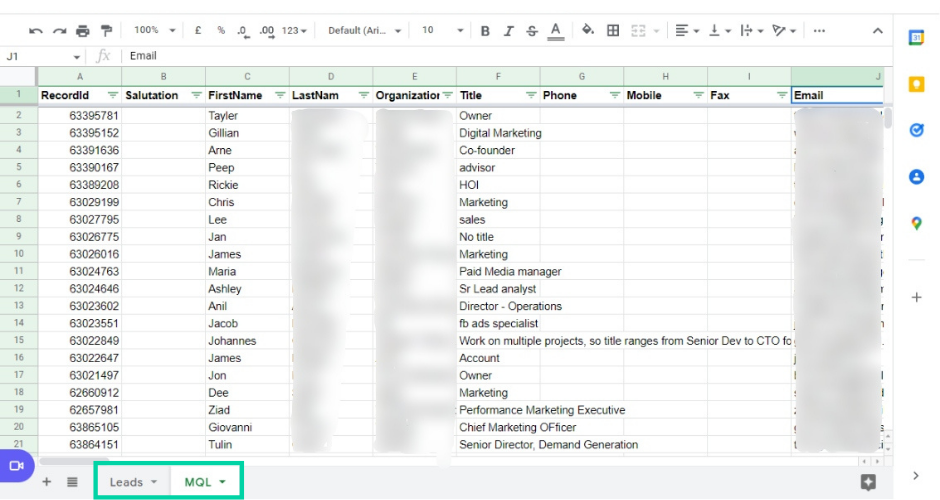This screenshot has height=500, width=940.
Task: Open filter dropdown on FirstName column
Action: 280,95
